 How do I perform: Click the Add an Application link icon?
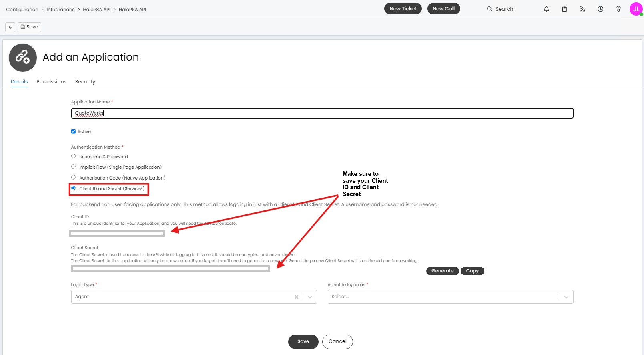[23, 58]
